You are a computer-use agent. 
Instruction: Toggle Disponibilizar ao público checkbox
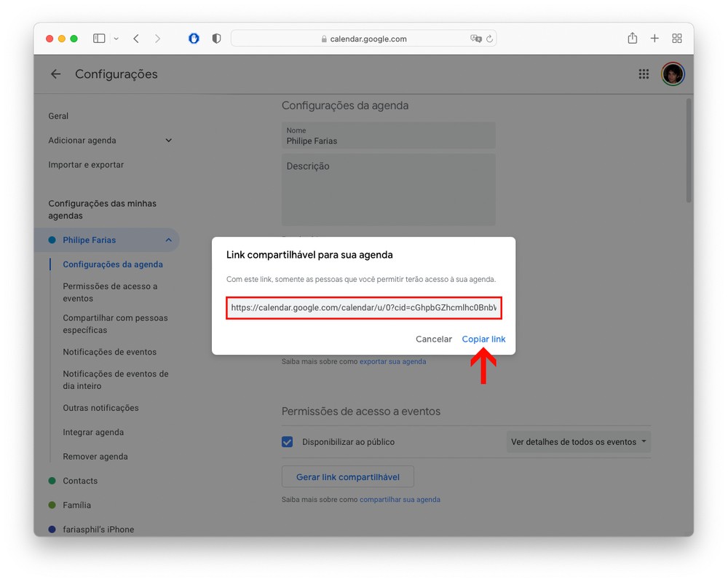pyautogui.click(x=288, y=441)
